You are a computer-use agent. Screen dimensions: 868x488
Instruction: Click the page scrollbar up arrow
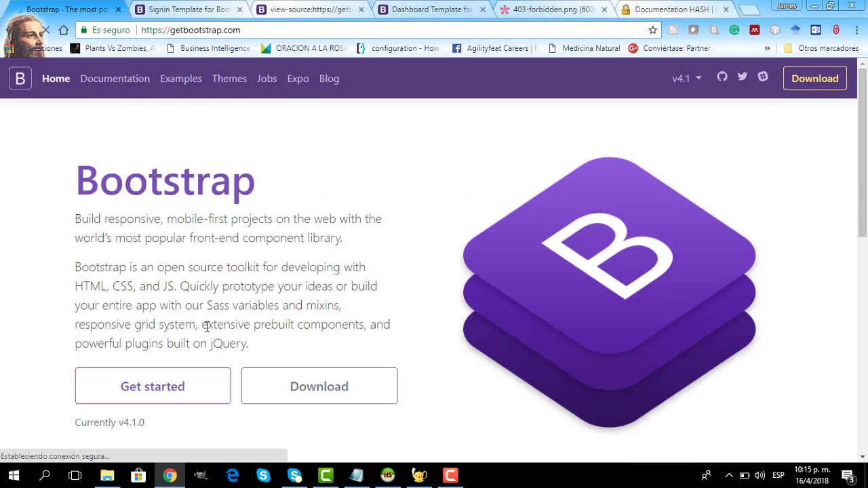(x=863, y=64)
